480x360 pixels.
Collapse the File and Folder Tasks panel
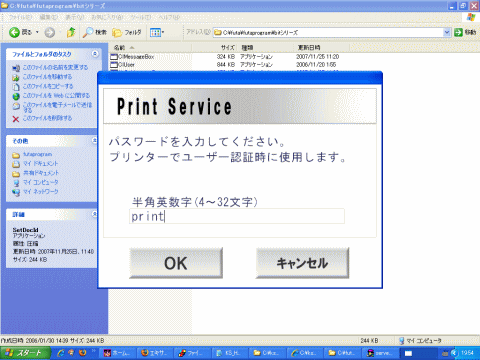point(95,54)
